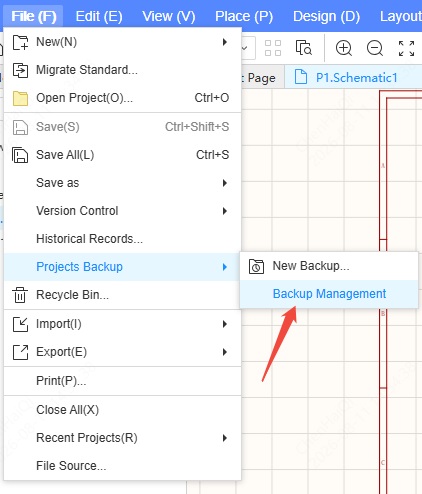Expand the Recent Projects(R) submenu arrow
Image resolution: width=422 pixels, height=494 pixels.
tap(225, 438)
